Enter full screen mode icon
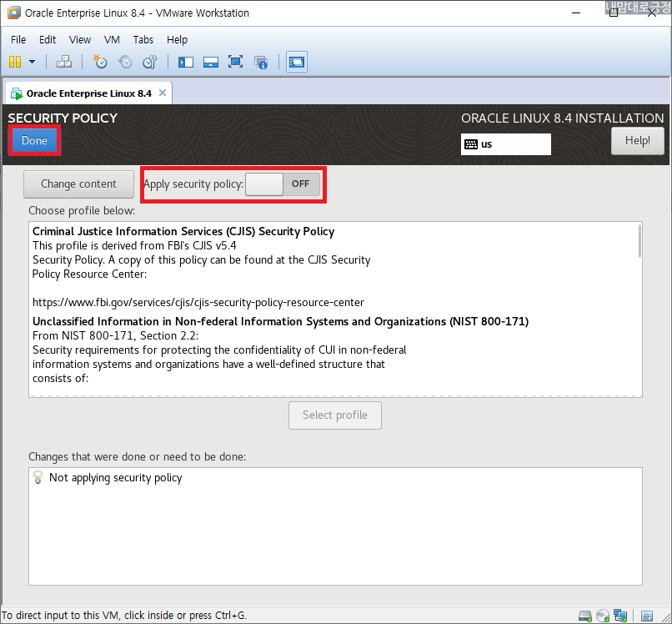This screenshot has width=672, height=624. (235, 62)
